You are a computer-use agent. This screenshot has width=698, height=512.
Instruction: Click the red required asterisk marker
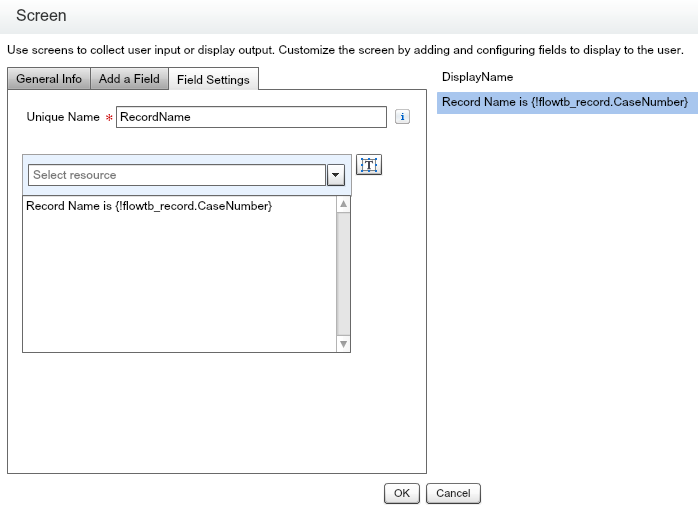click(x=109, y=118)
